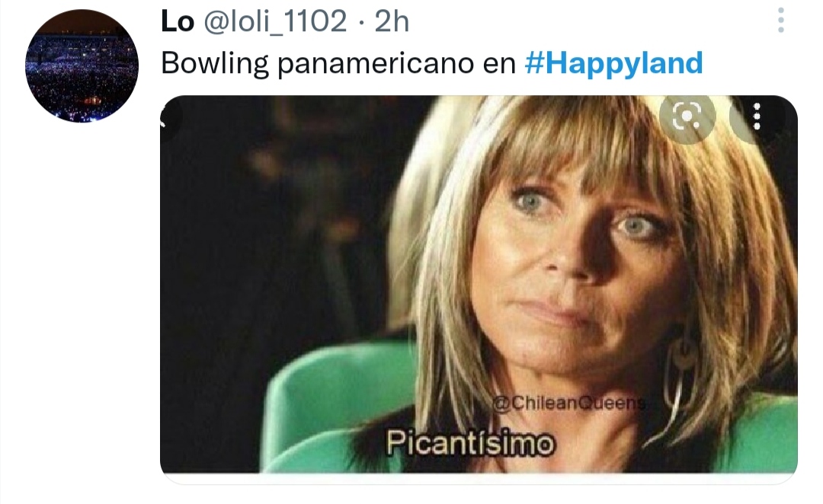Click the 2h tweet timestamp
Image resolution: width=823 pixels, height=504 pixels.
coord(392,21)
